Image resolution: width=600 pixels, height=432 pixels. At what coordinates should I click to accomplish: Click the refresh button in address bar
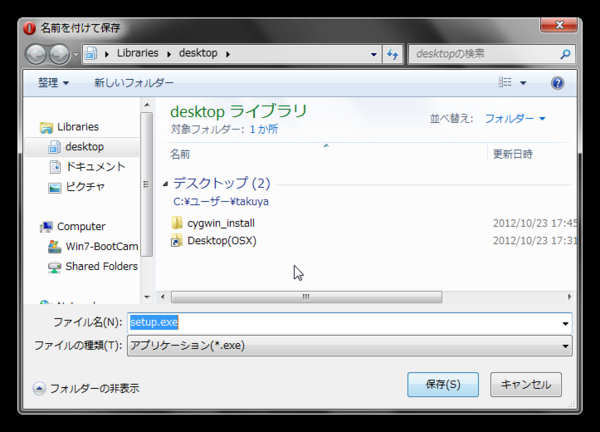coord(393,54)
